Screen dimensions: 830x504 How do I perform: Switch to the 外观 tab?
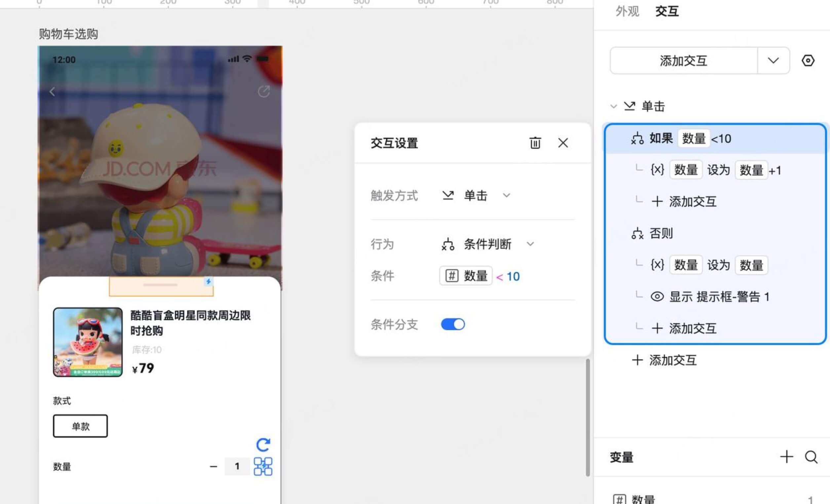[627, 12]
